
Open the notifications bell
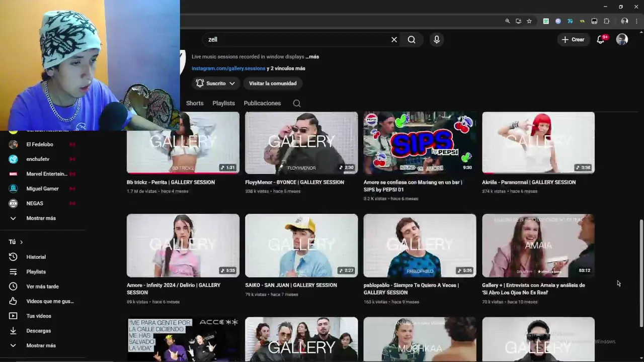coord(600,40)
